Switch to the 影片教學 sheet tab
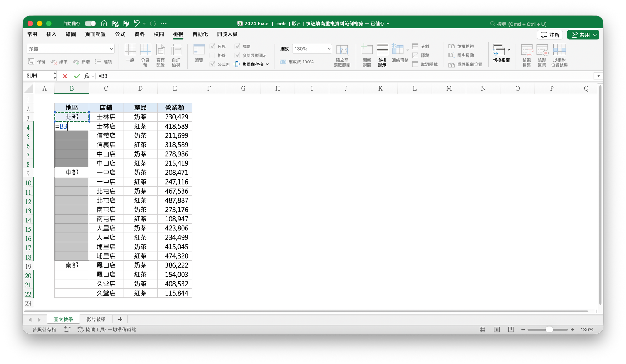 (x=96, y=319)
